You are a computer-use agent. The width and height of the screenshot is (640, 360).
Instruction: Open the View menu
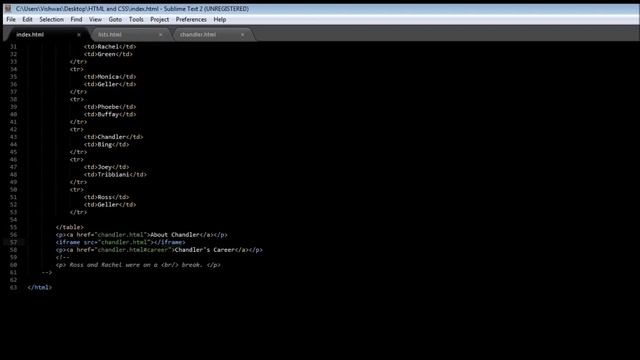(95, 20)
